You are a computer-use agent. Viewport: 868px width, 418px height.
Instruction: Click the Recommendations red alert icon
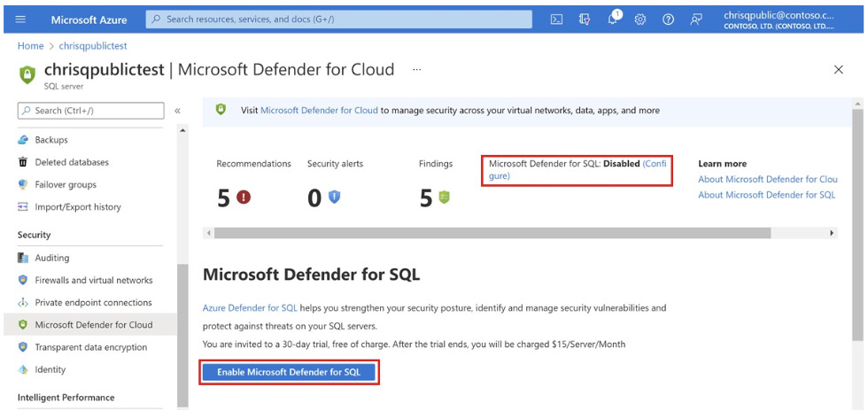[244, 197]
